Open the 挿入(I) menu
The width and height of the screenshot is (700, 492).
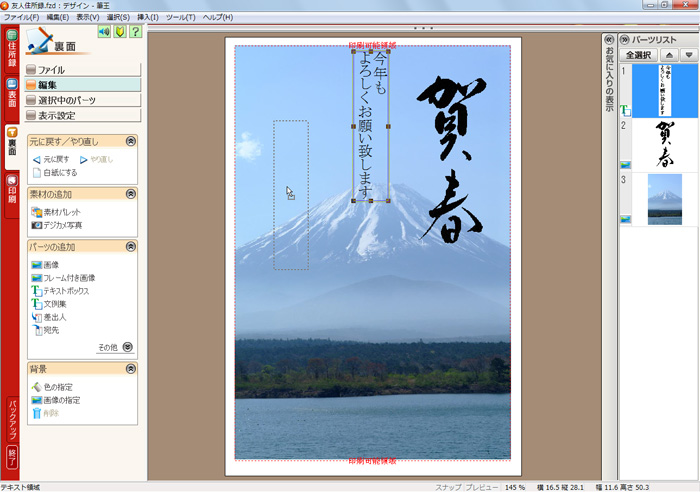(x=146, y=18)
